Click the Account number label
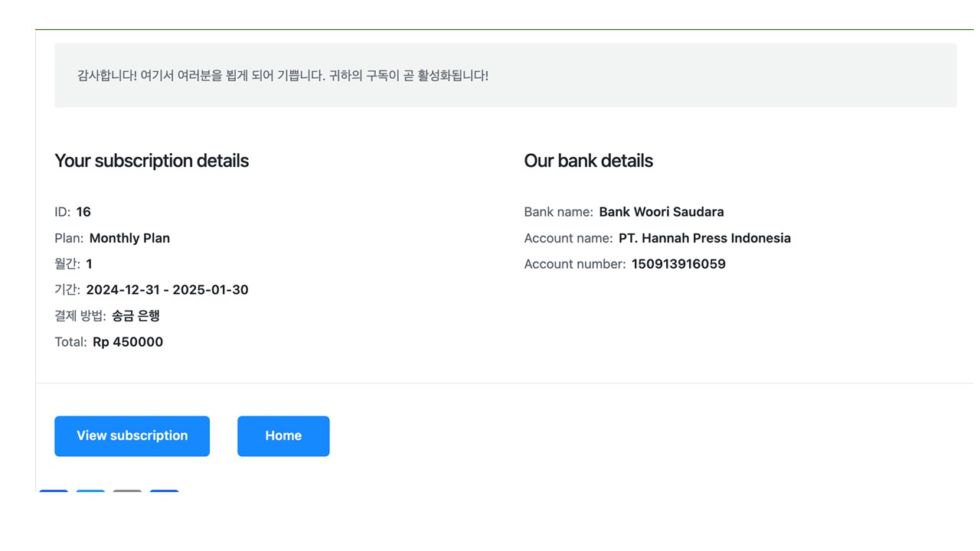 [x=574, y=264]
